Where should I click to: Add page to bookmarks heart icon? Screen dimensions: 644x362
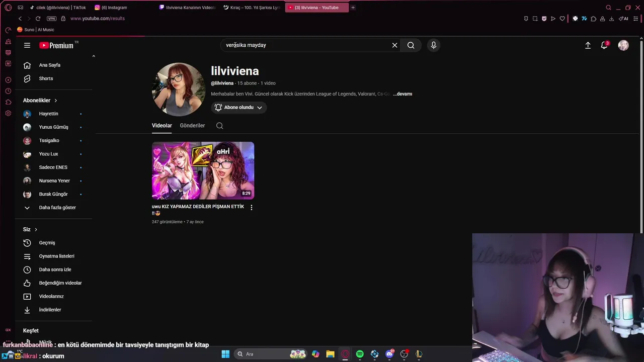(562, 19)
